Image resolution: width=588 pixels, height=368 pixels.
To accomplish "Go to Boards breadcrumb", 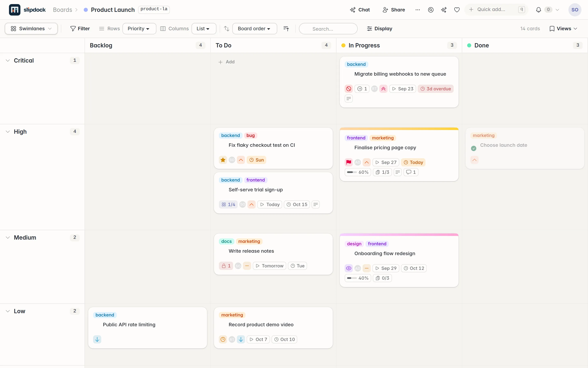I will coord(62,10).
